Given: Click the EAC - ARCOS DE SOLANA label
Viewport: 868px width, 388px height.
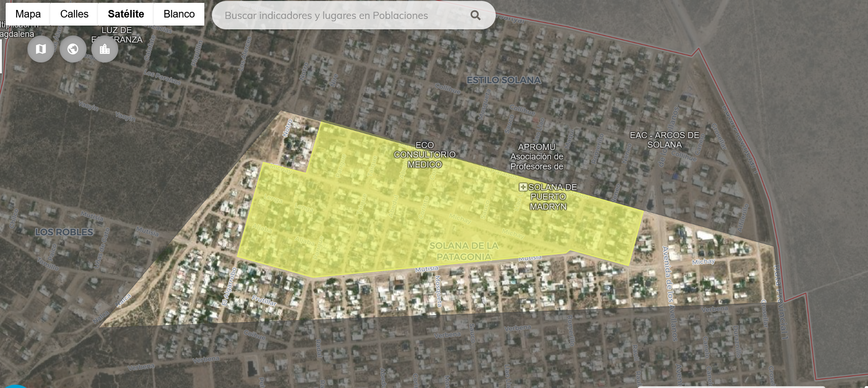Looking at the screenshot, I should click(664, 140).
